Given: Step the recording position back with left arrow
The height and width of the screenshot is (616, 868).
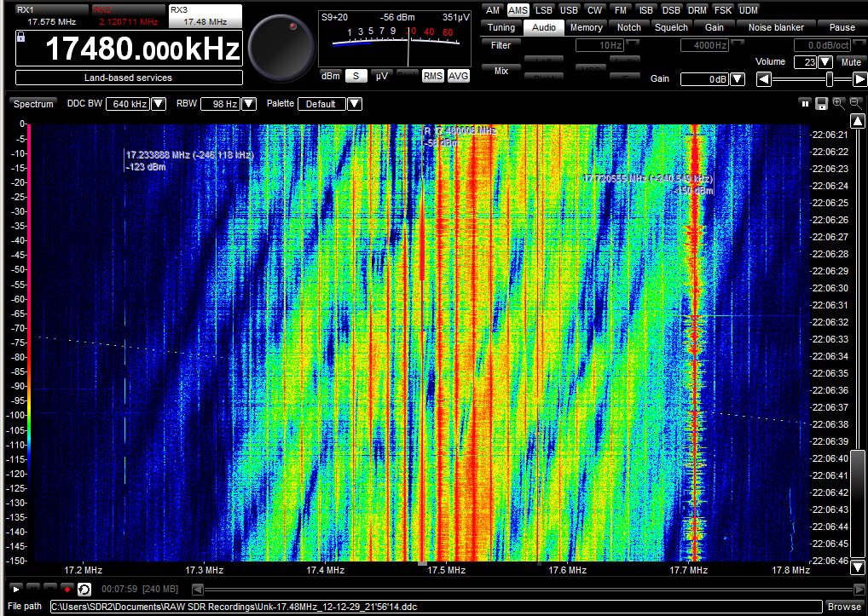Looking at the screenshot, I should point(198,590).
